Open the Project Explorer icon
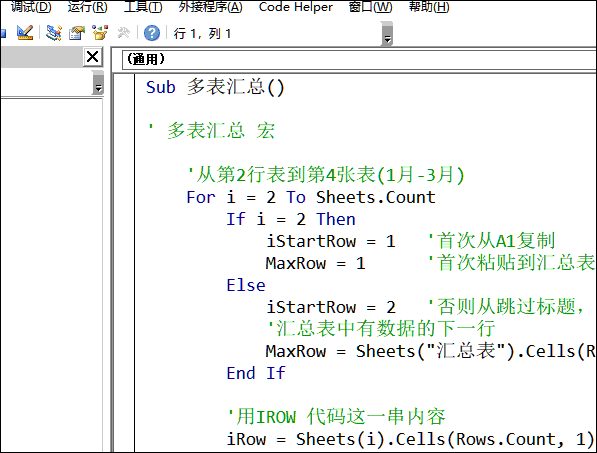The height and width of the screenshot is (453, 597). click(x=54, y=33)
